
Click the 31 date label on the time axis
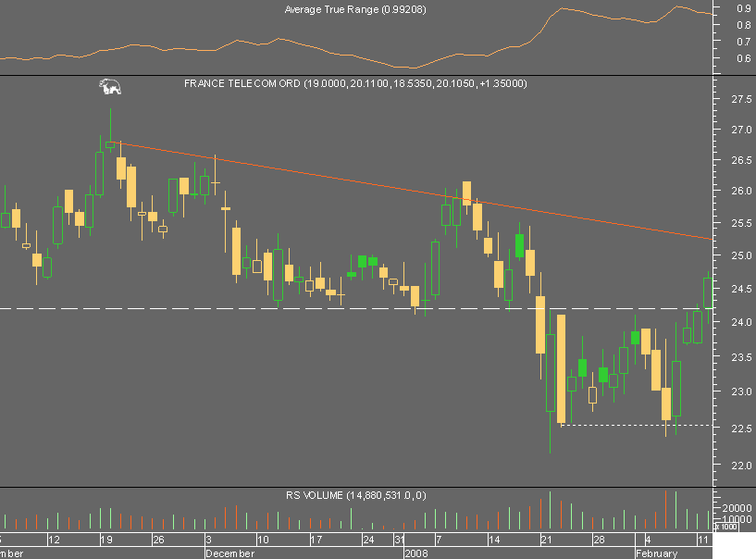pyautogui.click(x=399, y=540)
